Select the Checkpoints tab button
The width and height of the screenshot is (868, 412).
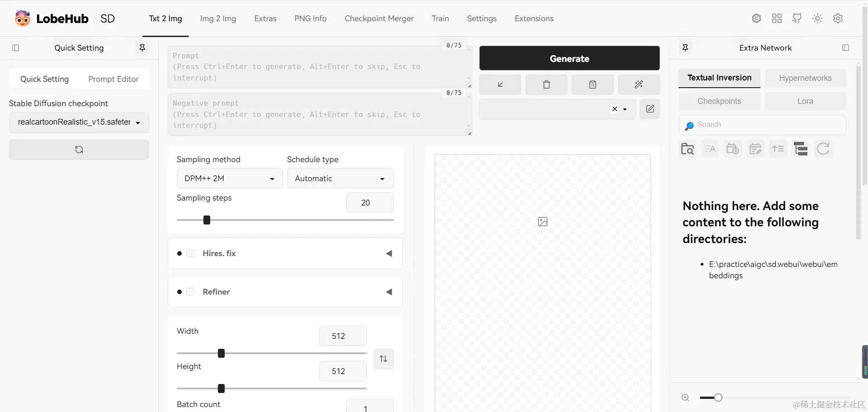719,101
